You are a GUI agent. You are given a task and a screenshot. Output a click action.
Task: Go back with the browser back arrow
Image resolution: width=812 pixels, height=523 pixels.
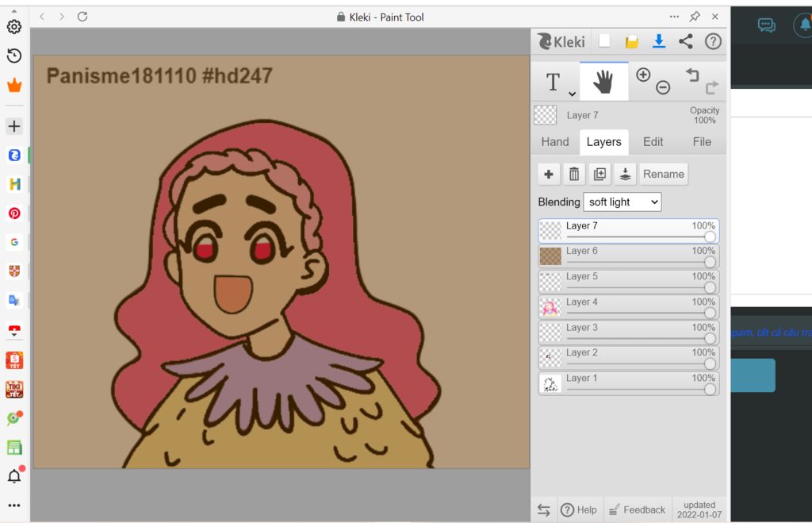coord(42,17)
